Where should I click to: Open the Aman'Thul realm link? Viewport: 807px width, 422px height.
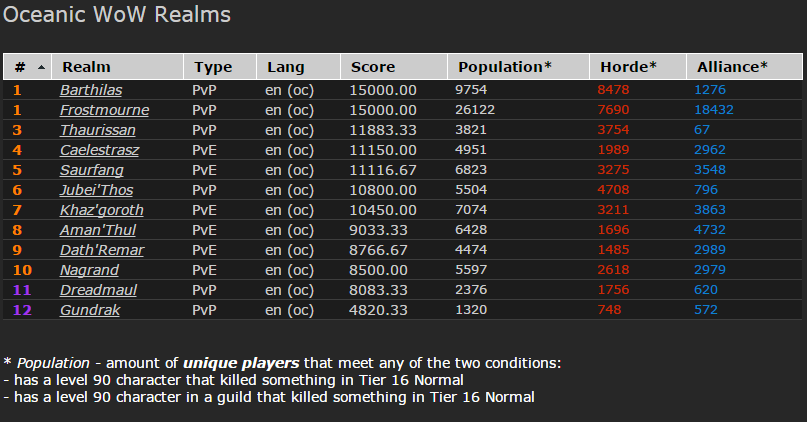pos(98,230)
